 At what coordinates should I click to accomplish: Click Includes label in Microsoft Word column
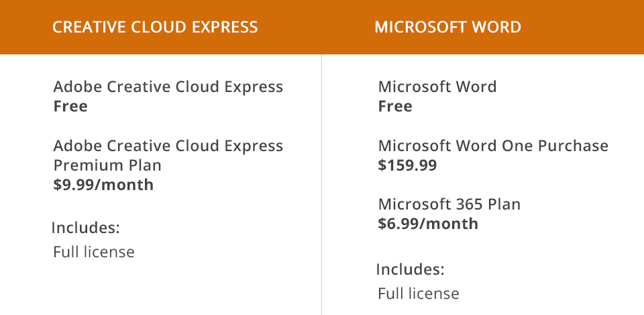[411, 269]
